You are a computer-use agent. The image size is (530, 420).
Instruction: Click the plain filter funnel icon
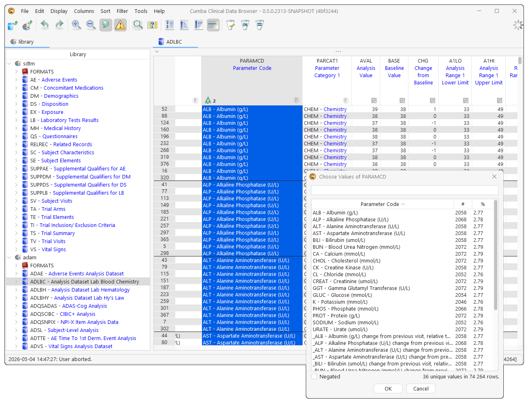pyautogui.click(x=260, y=25)
